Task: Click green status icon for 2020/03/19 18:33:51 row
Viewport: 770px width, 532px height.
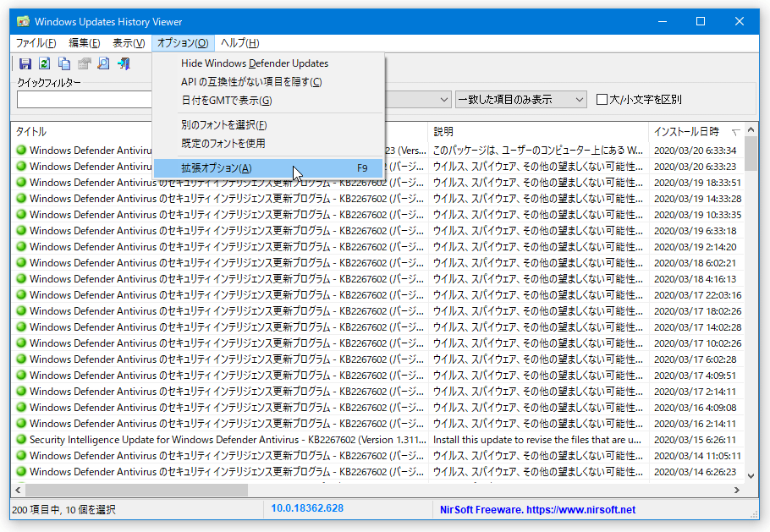Action: click(21, 182)
